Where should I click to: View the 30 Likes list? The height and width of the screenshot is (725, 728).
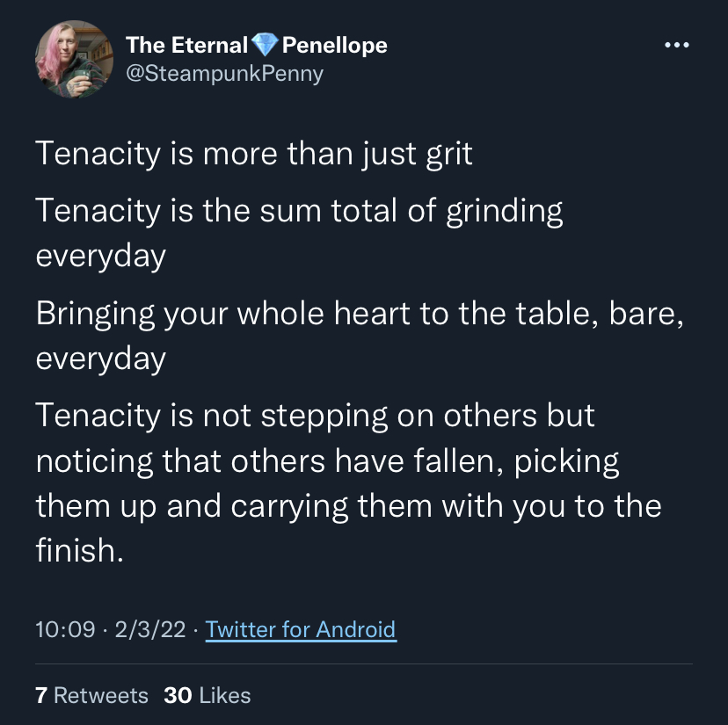(x=207, y=695)
